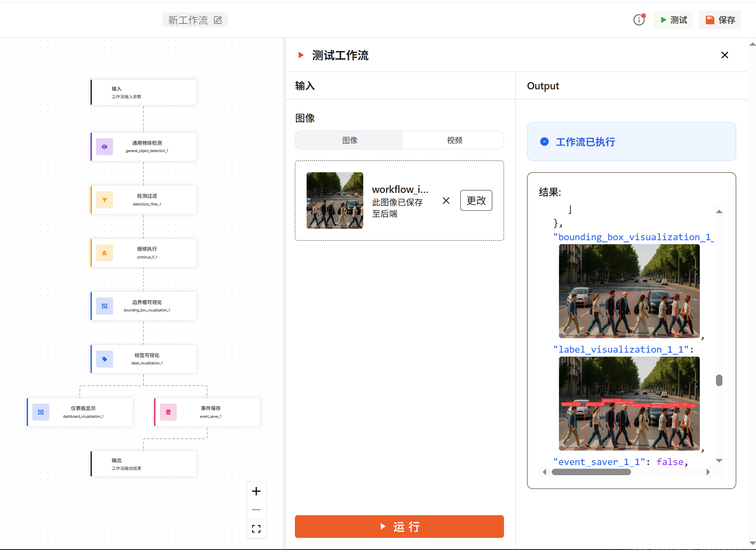Click the funnel icon on detections filter node
This screenshot has height=550, width=756.
104,200
